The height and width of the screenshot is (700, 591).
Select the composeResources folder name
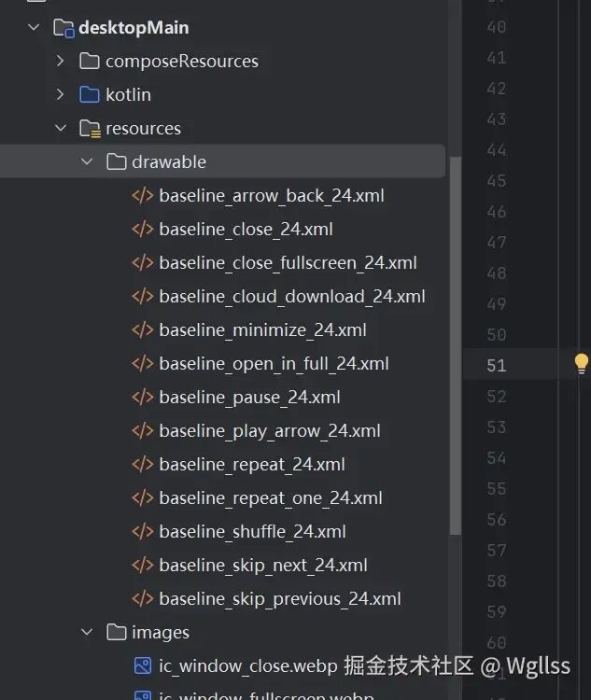coord(182,62)
